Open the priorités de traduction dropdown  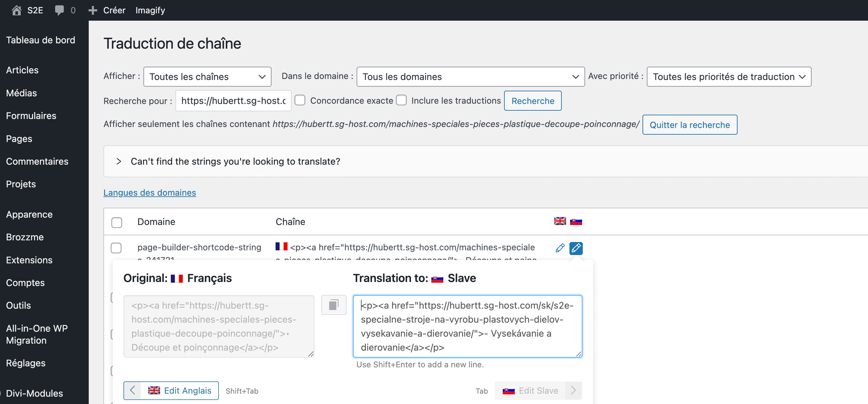coord(729,77)
